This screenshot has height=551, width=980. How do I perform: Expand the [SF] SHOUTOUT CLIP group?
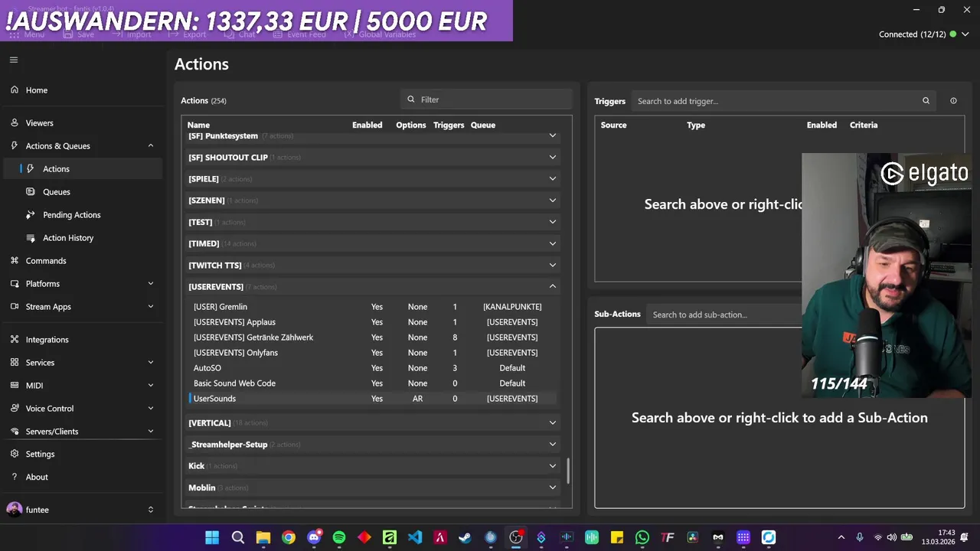point(552,157)
